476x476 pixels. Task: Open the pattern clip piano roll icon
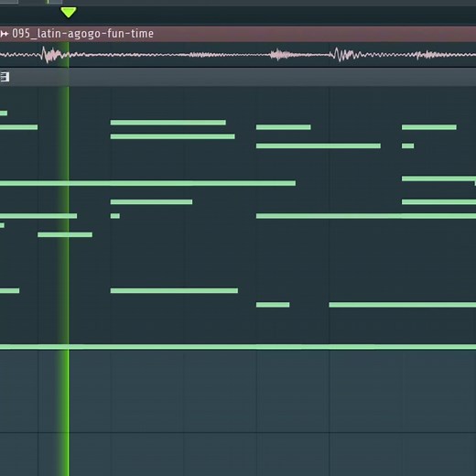coord(5,77)
